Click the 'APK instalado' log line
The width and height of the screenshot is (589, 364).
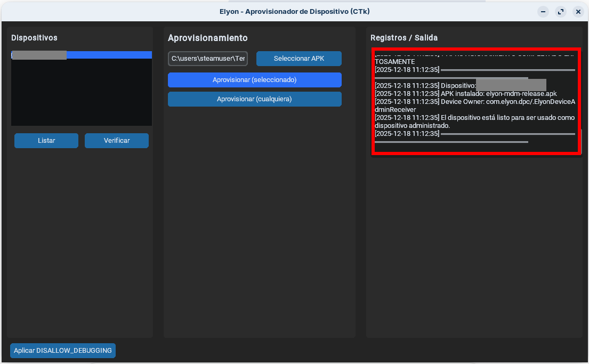click(x=465, y=93)
